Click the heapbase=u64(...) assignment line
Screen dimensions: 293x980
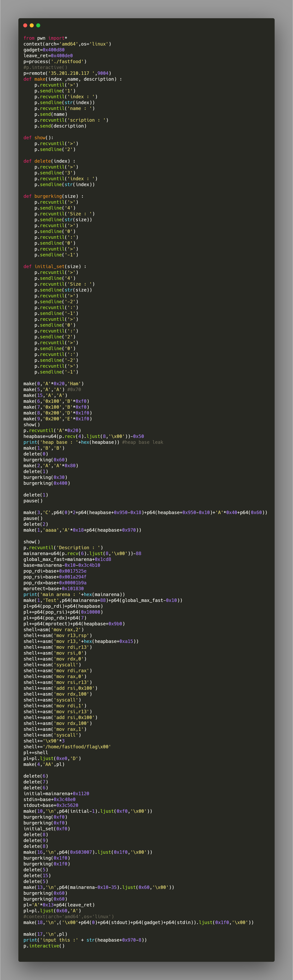click(84, 436)
